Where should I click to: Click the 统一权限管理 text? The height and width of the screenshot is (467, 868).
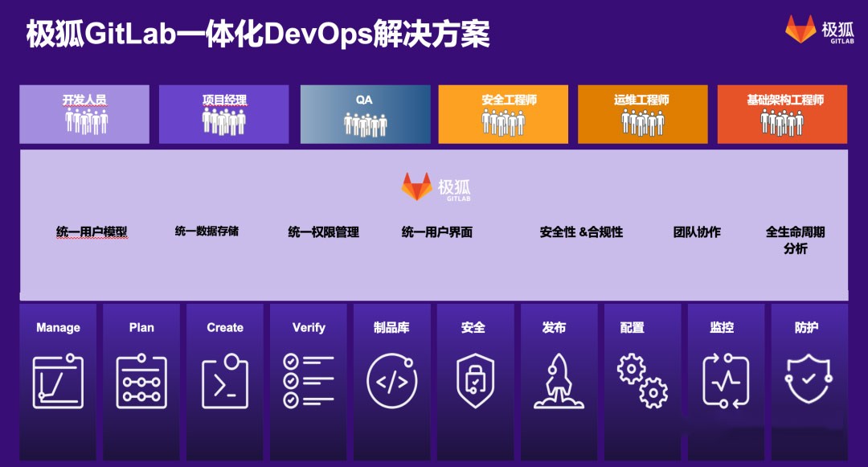(324, 231)
